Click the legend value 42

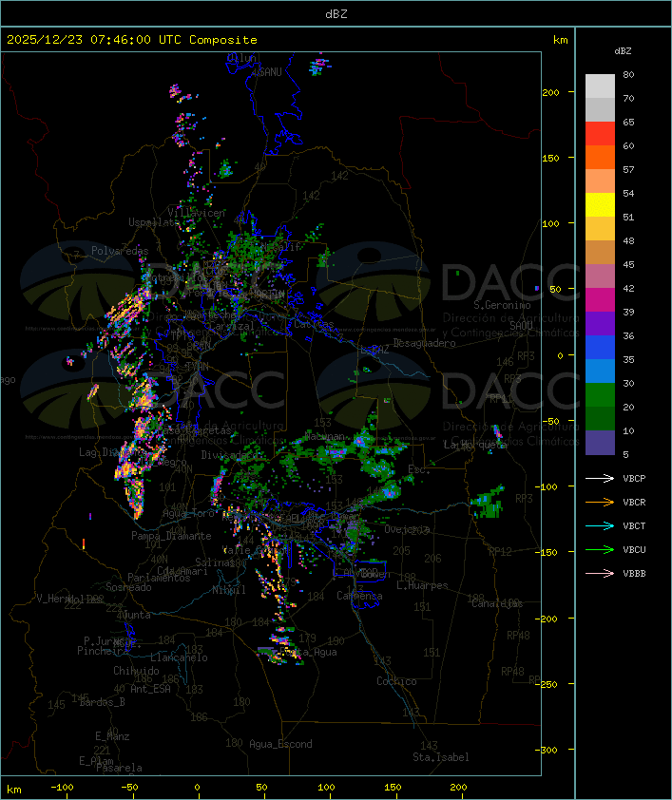[x=628, y=288]
